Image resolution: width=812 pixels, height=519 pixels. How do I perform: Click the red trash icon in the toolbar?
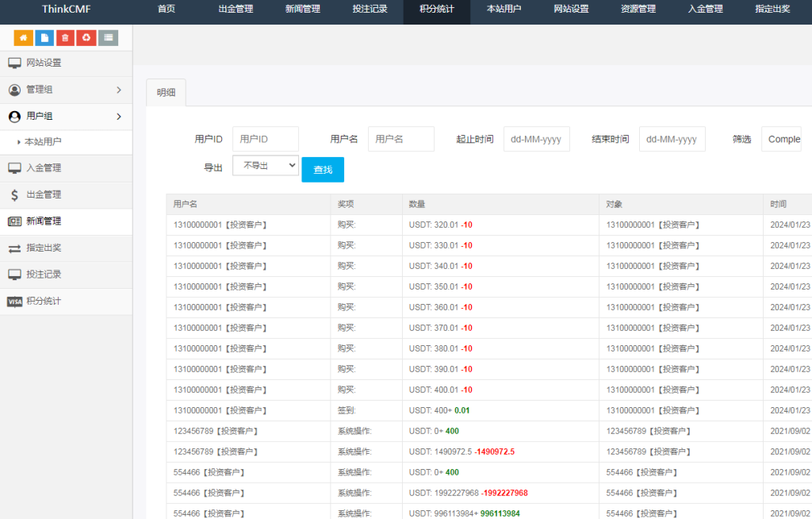click(x=66, y=37)
